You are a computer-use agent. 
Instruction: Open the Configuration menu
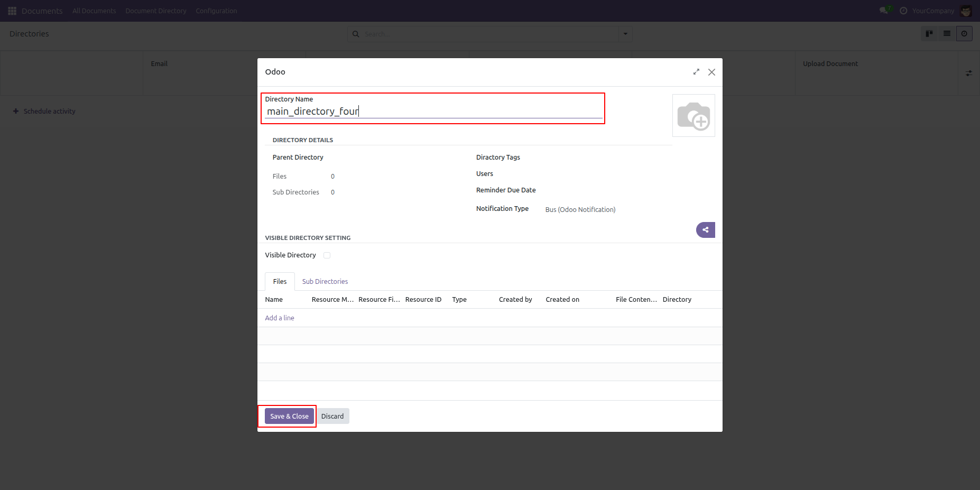(x=216, y=11)
